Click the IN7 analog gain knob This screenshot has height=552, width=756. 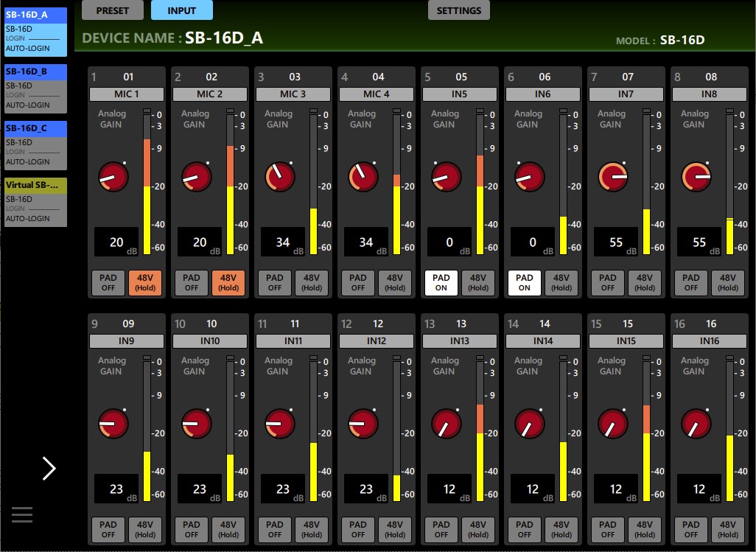point(613,178)
